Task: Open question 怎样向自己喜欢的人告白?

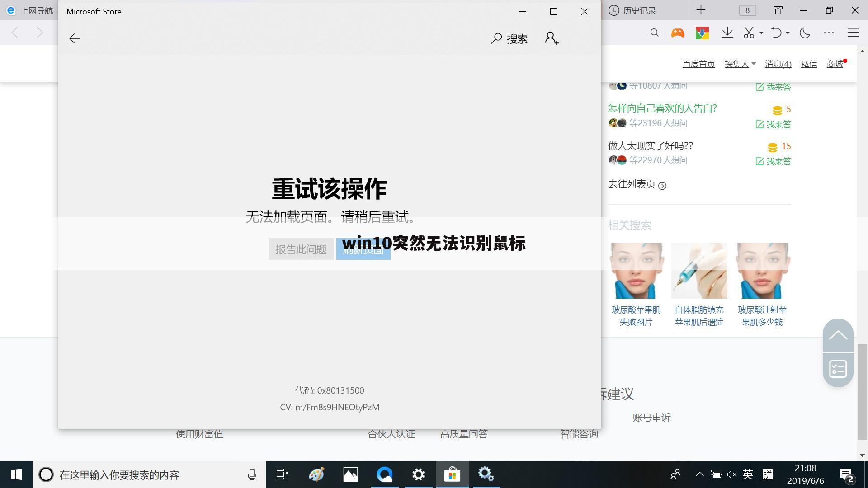Action: click(662, 108)
